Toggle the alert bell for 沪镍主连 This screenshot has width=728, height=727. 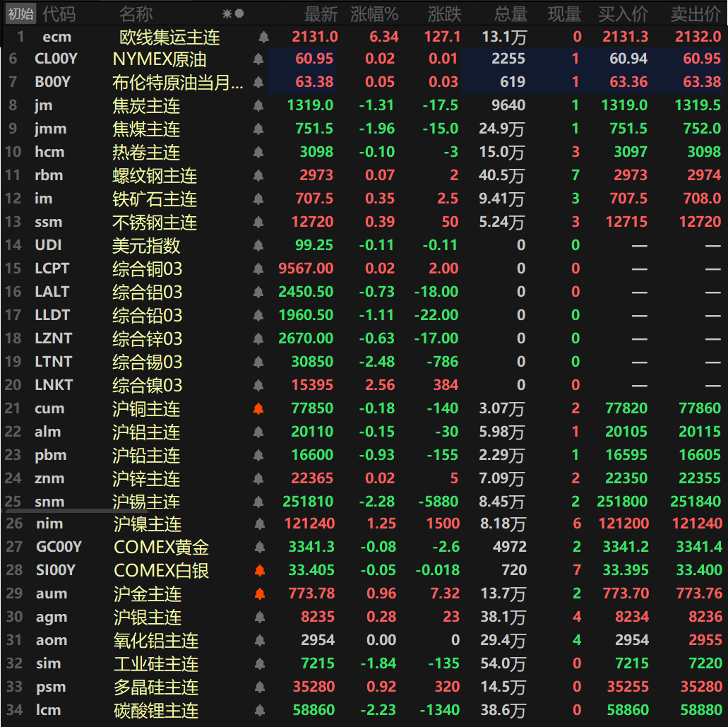tap(260, 524)
